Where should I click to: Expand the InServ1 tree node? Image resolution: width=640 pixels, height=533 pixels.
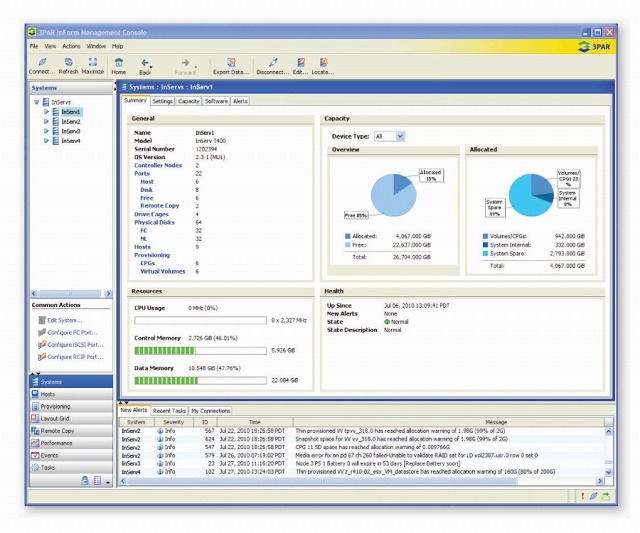point(46,111)
